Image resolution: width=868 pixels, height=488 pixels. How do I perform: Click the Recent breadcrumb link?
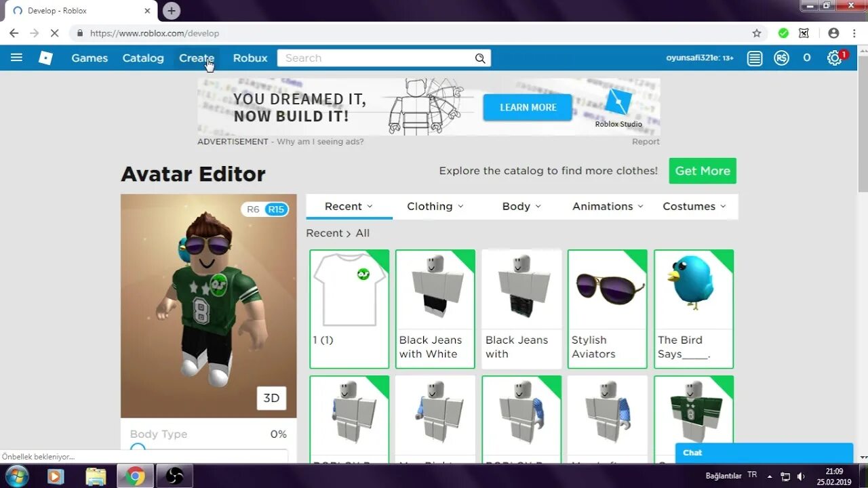pos(324,233)
